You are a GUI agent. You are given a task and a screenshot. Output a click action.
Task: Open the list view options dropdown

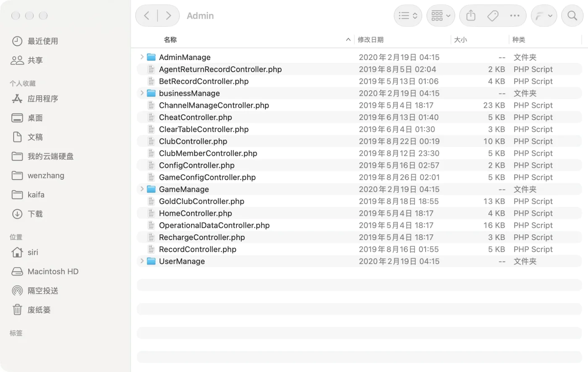pos(408,16)
